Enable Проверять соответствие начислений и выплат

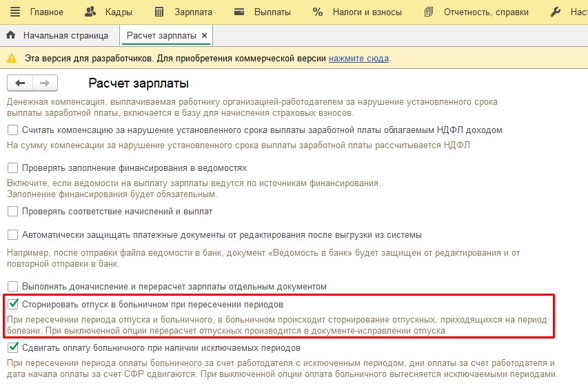[x=12, y=211]
